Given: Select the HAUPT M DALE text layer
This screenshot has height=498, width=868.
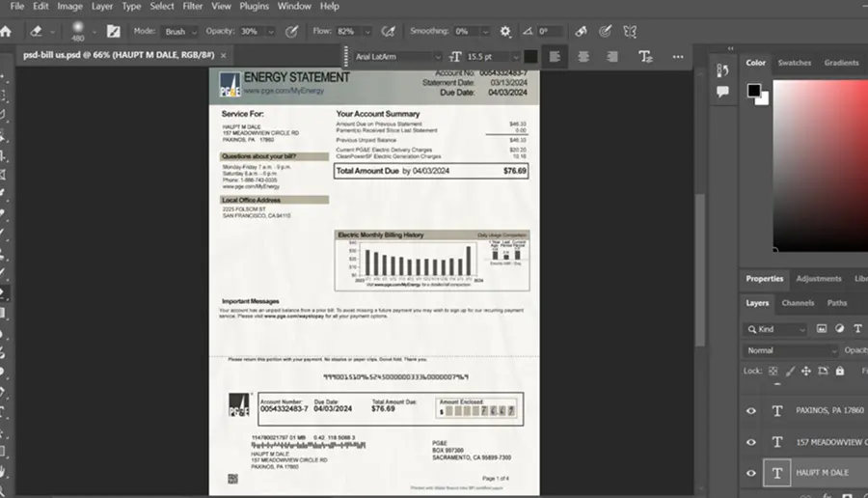Looking at the screenshot, I should (822, 473).
